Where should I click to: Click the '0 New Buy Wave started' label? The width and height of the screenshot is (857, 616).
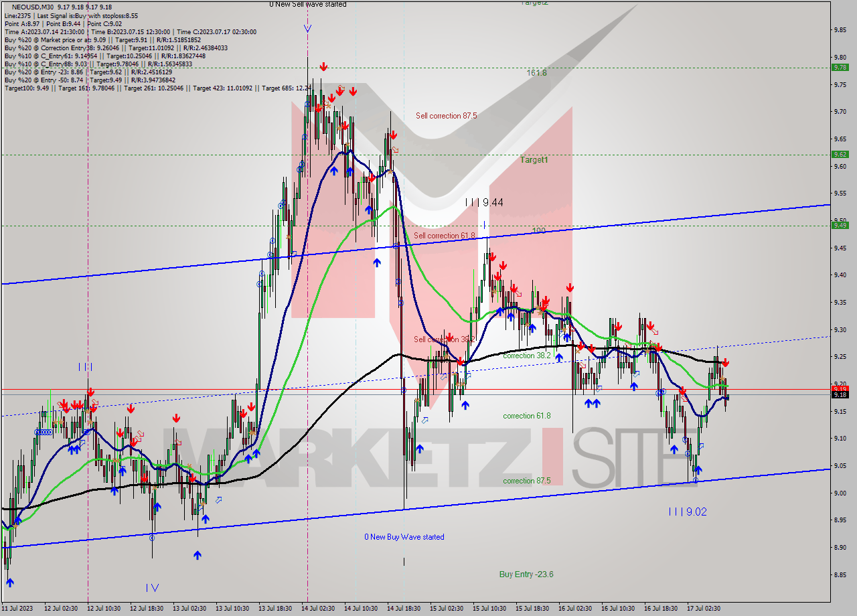tap(404, 537)
